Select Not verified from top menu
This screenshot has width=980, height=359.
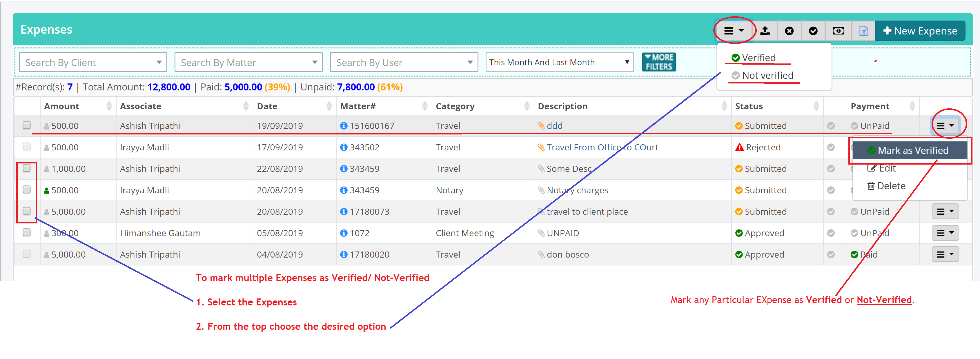[x=767, y=76]
